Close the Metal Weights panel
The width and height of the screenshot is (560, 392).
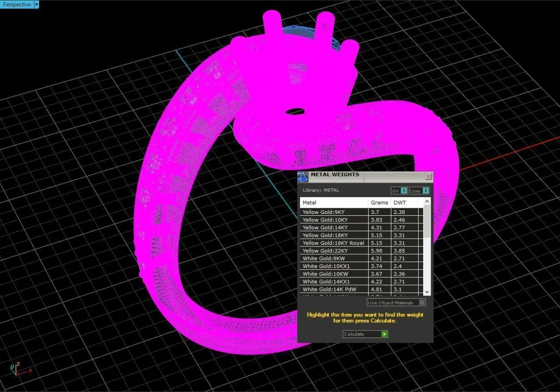click(x=428, y=177)
